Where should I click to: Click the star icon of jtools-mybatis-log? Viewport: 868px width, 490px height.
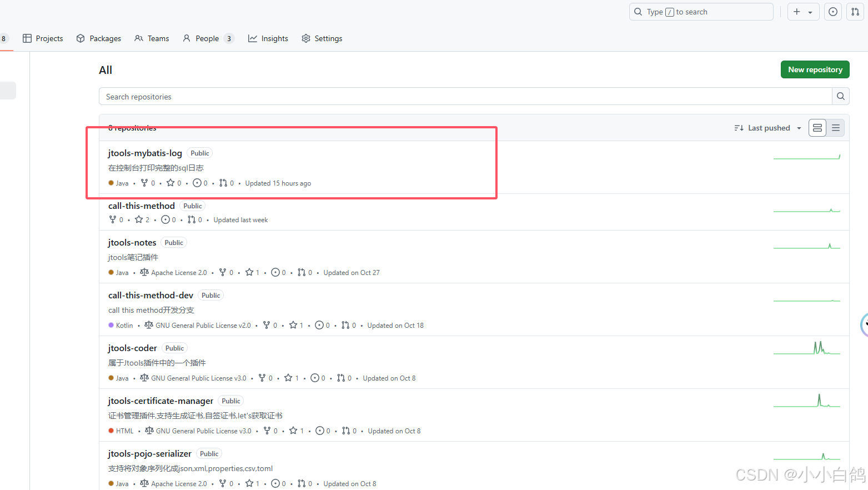click(170, 183)
